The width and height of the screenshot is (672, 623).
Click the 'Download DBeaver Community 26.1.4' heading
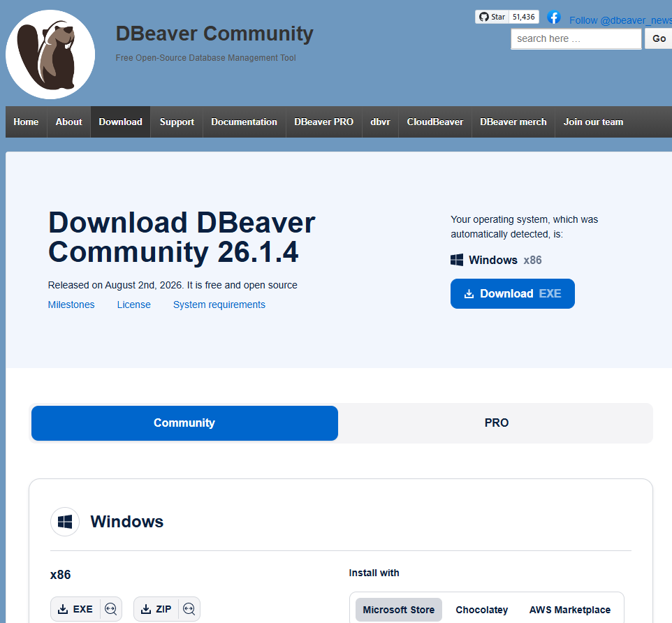(182, 237)
